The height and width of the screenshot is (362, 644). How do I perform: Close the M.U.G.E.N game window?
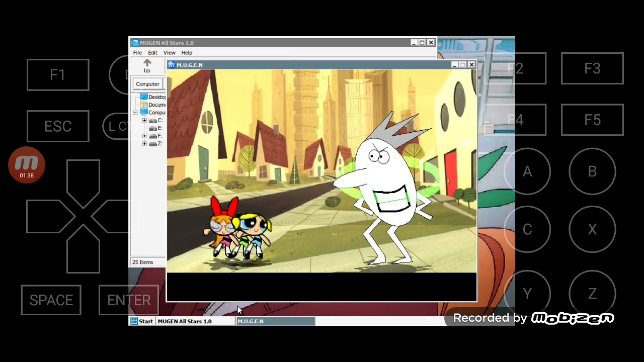click(x=471, y=65)
